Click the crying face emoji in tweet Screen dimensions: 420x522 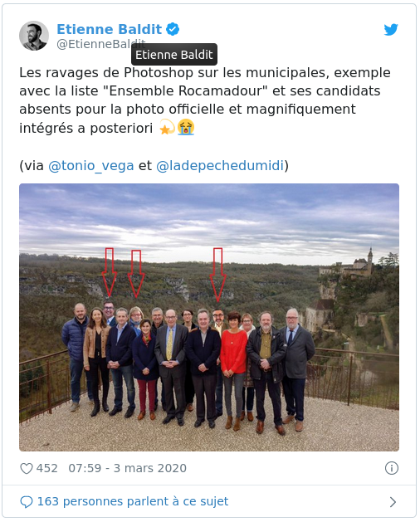pos(186,127)
